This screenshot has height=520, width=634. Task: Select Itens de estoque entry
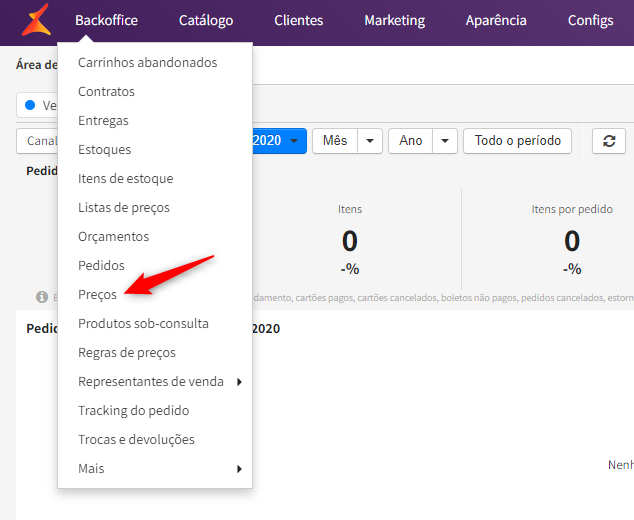coord(125,179)
